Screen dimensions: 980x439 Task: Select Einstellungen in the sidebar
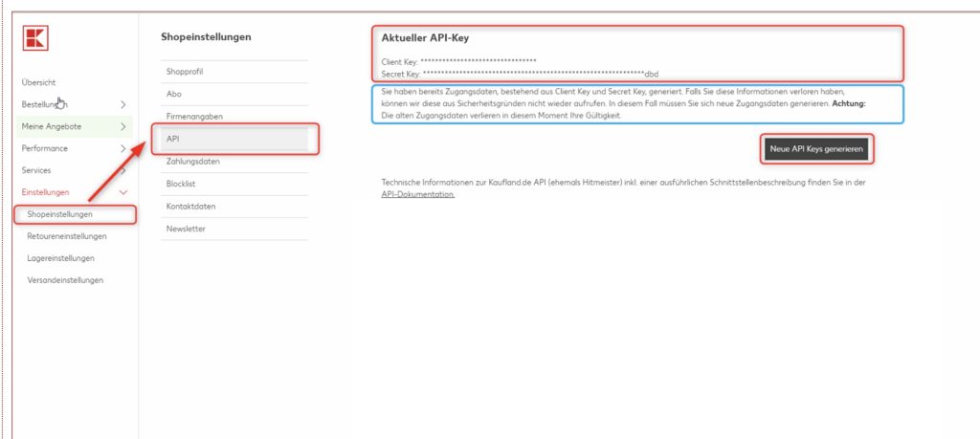pos(45,192)
